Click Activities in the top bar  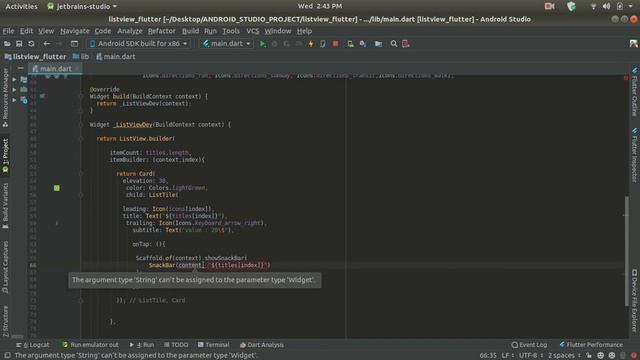(21, 6)
